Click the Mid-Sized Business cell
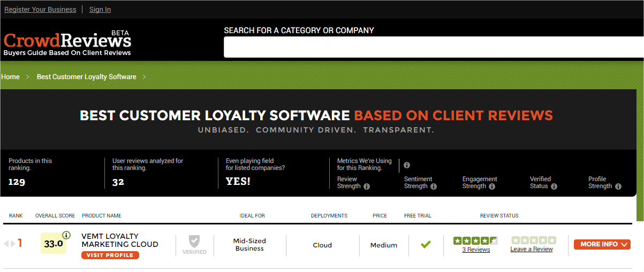644x272 pixels. [249, 245]
